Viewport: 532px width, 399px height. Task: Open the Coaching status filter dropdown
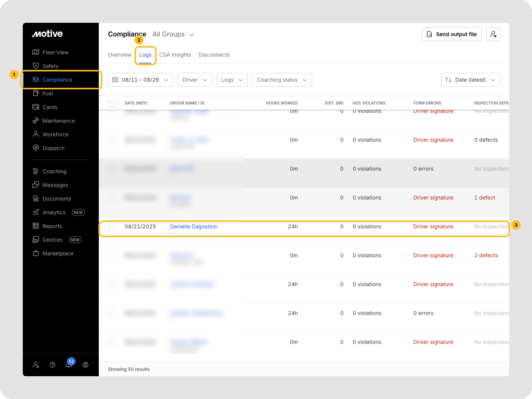click(x=282, y=80)
